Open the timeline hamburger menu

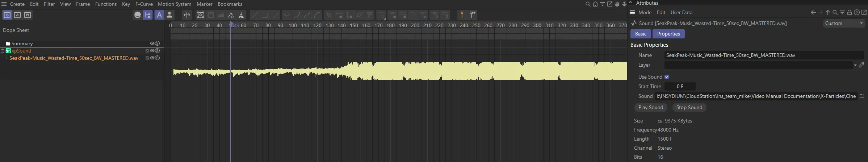point(4,4)
